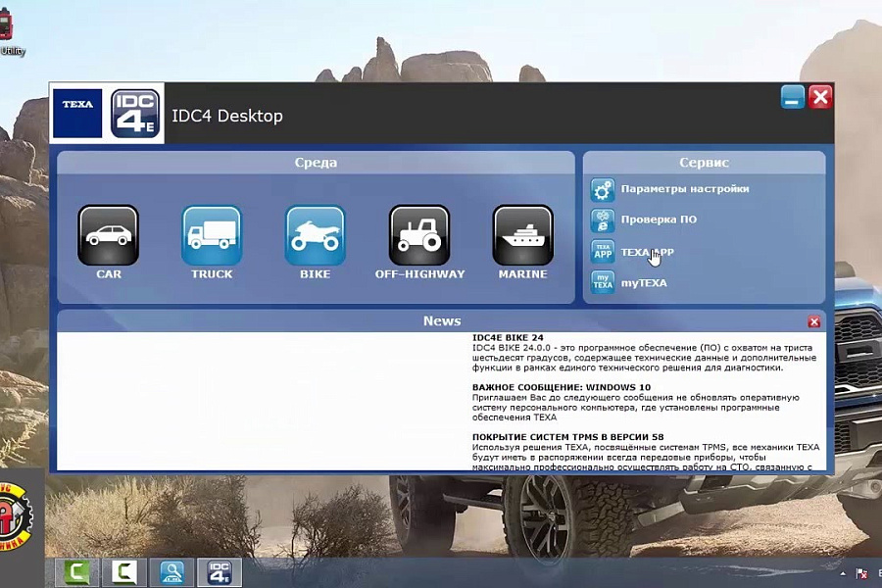The width and height of the screenshot is (882, 588).
Task: Close the News panel
Action: pyautogui.click(x=813, y=321)
